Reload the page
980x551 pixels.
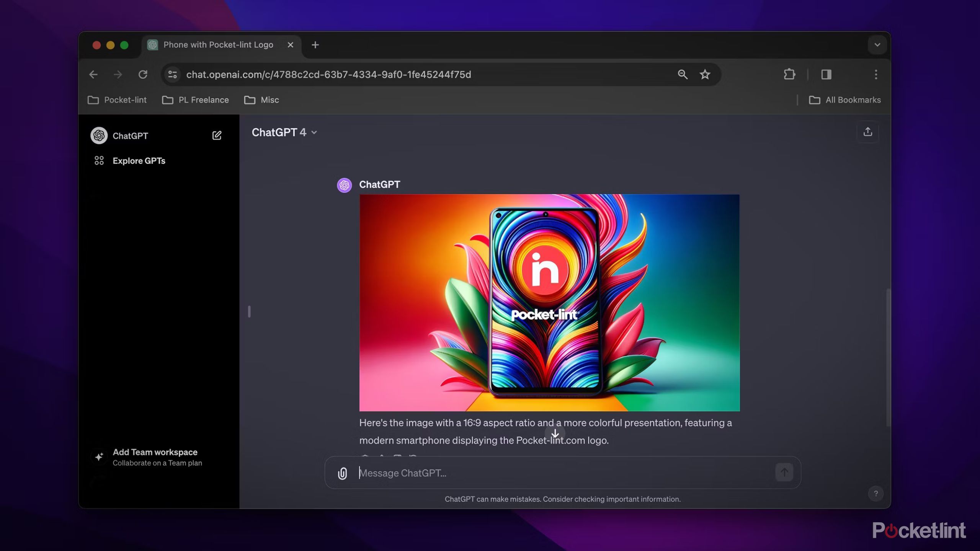pos(143,74)
